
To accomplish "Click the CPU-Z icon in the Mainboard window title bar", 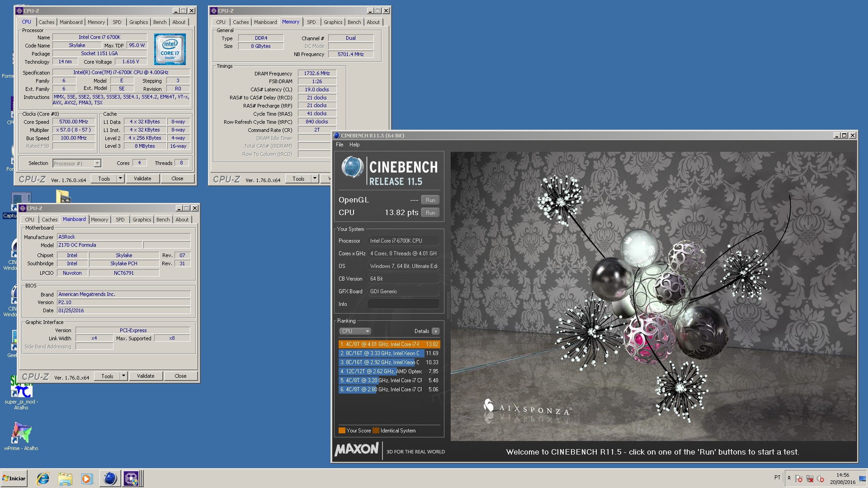I will pos(23,208).
